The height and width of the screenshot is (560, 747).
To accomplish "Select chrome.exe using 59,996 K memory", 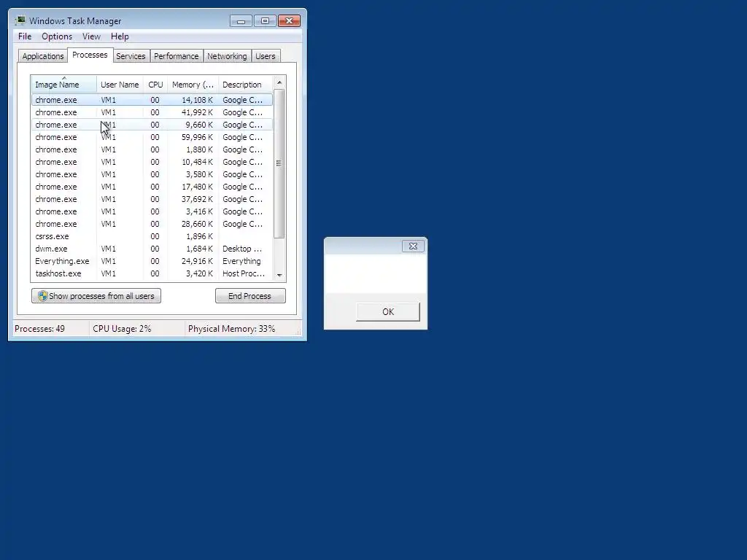I will pos(152,137).
